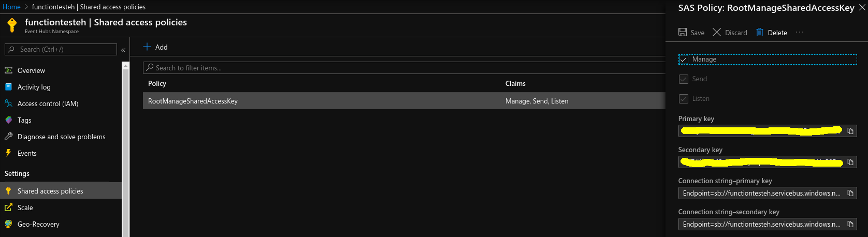Open the Scale settings
This screenshot has height=237, width=868.
coord(25,208)
